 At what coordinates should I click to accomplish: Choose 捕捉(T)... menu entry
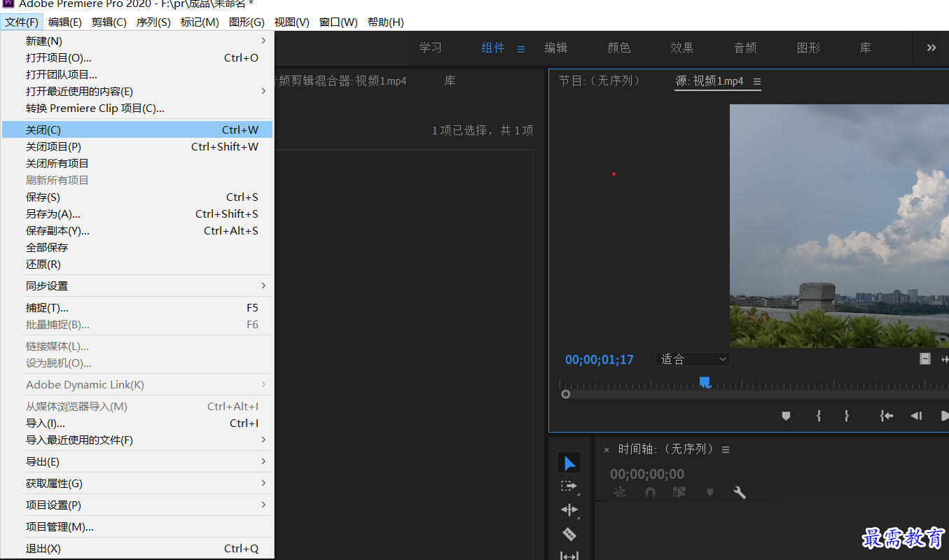click(x=137, y=307)
